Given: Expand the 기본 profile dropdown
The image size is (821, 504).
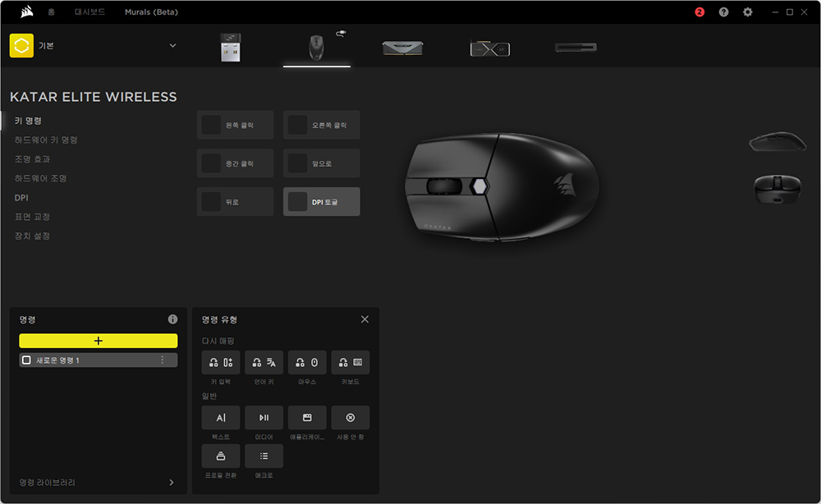Looking at the screenshot, I should (172, 45).
